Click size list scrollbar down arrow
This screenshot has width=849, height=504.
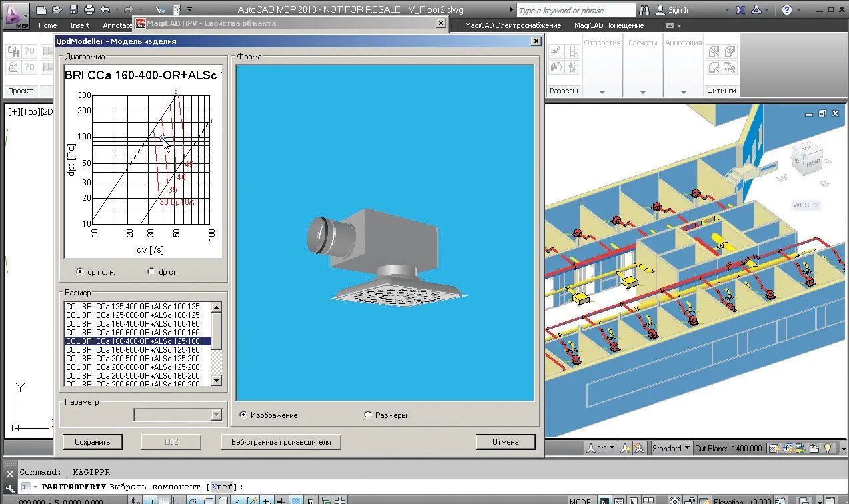click(x=216, y=381)
